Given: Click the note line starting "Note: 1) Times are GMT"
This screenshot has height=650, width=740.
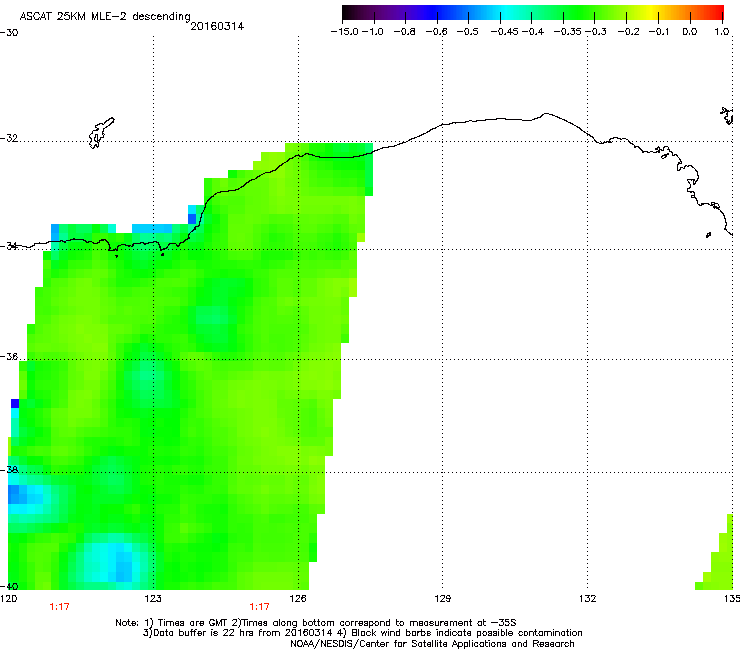Looking at the screenshot, I should click(x=316, y=623).
